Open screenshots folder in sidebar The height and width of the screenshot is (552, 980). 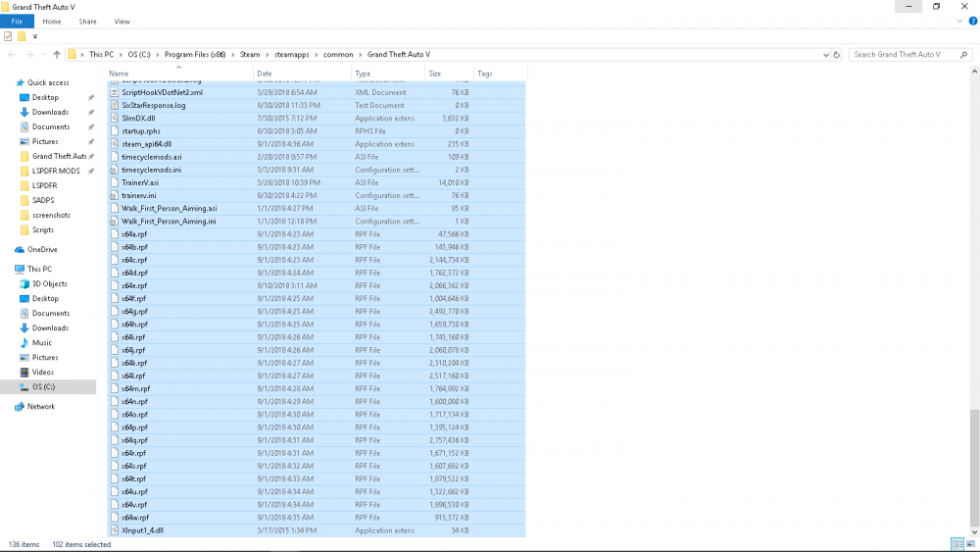(51, 215)
